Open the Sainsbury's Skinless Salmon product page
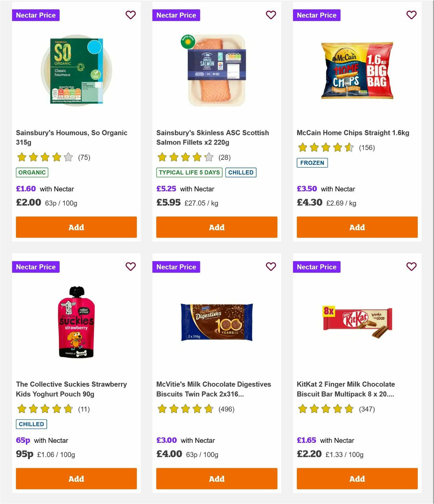This screenshot has width=434, height=504. pyautogui.click(x=212, y=137)
